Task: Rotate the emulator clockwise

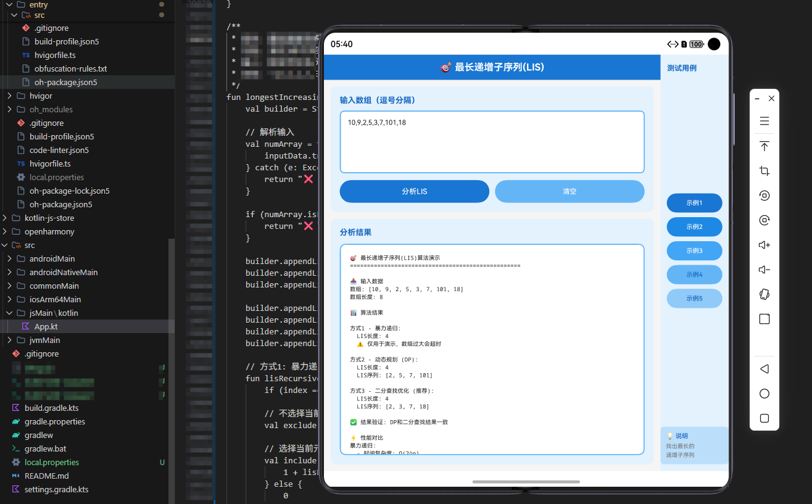Action: tap(764, 220)
